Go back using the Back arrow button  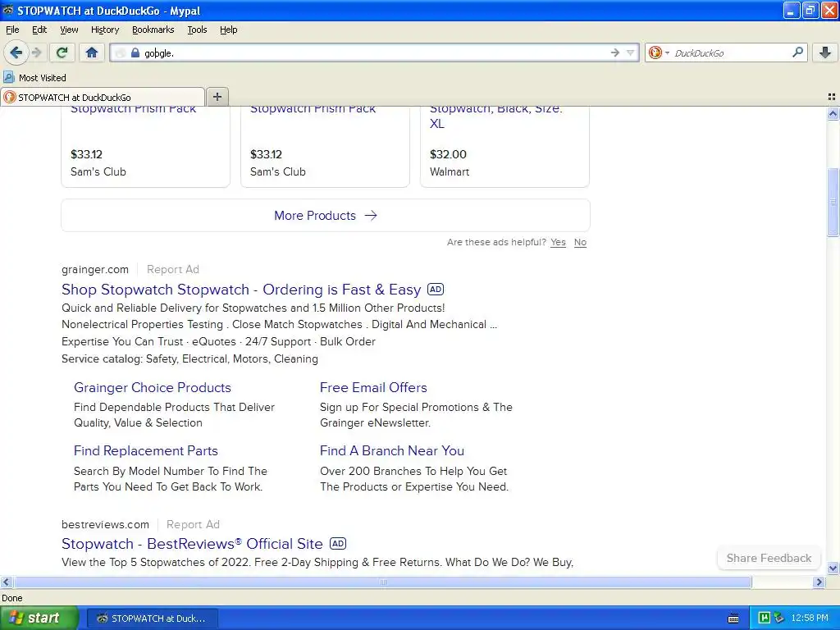tap(16, 52)
